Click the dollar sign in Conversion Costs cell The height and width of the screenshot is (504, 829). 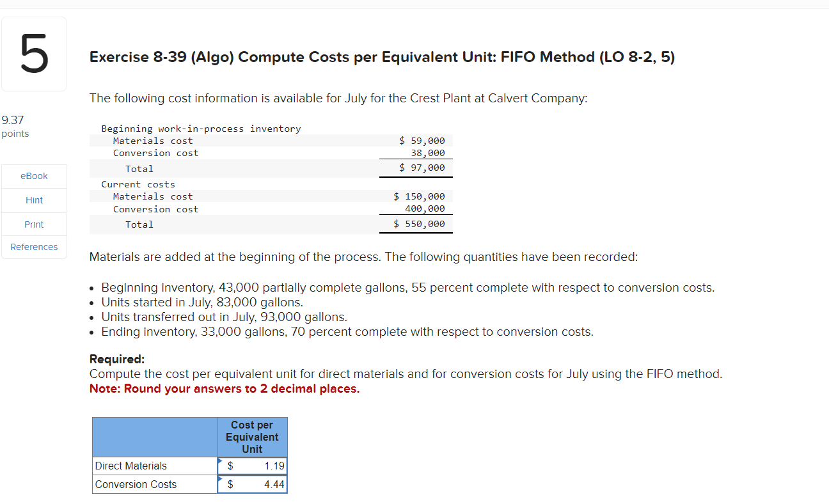pos(230,484)
